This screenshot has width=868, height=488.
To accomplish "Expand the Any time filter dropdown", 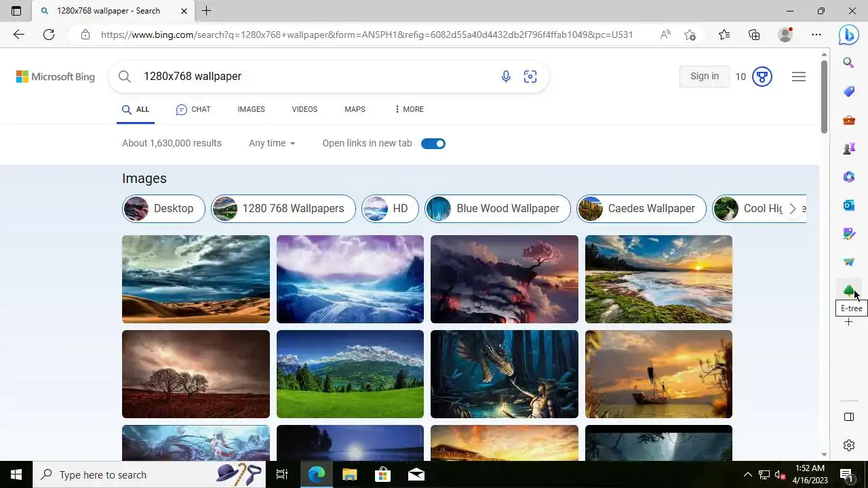I will tap(272, 143).
